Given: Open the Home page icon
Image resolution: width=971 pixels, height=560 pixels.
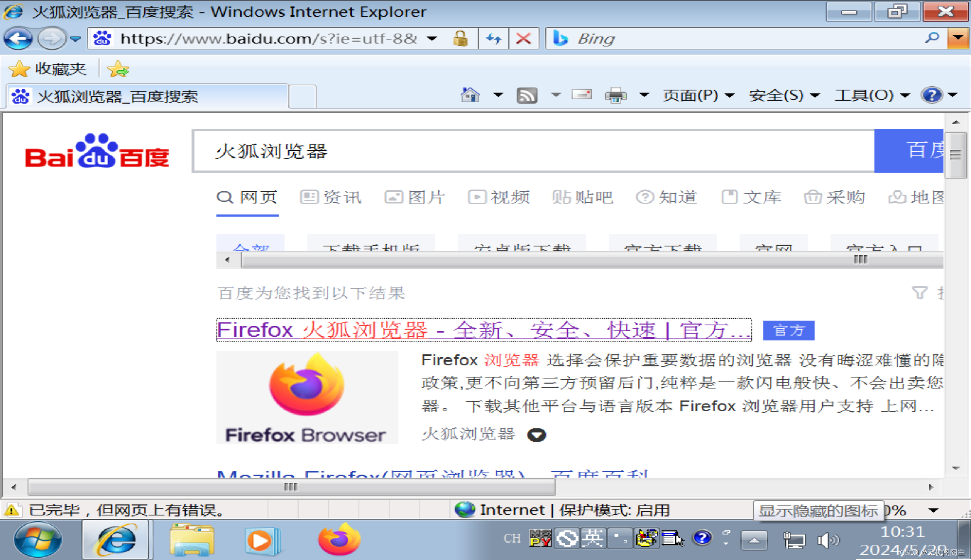Looking at the screenshot, I should click(x=470, y=95).
